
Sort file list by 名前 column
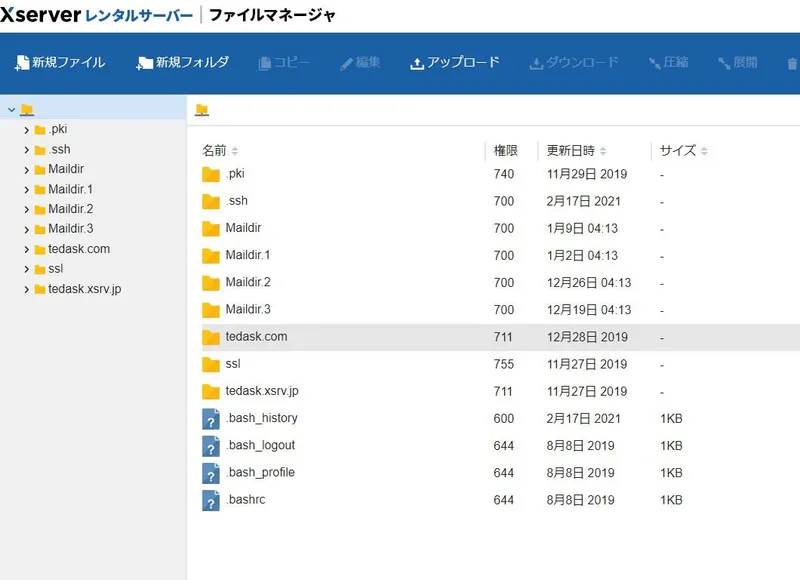pos(220,150)
